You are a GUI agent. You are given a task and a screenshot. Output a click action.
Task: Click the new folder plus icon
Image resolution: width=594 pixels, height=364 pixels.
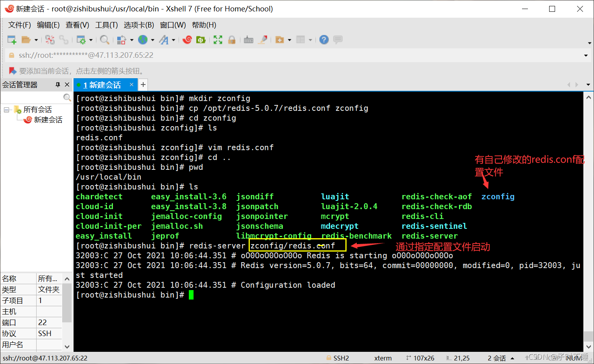(x=280, y=40)
